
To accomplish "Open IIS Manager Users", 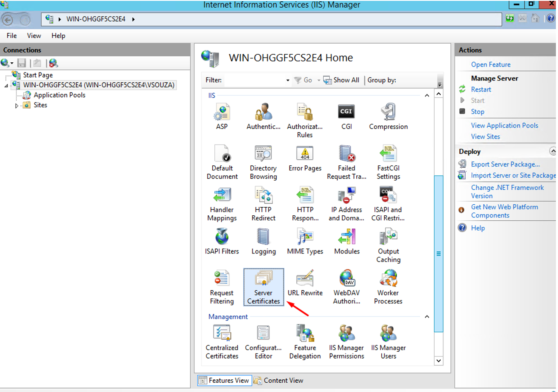I will click(388, 342).
